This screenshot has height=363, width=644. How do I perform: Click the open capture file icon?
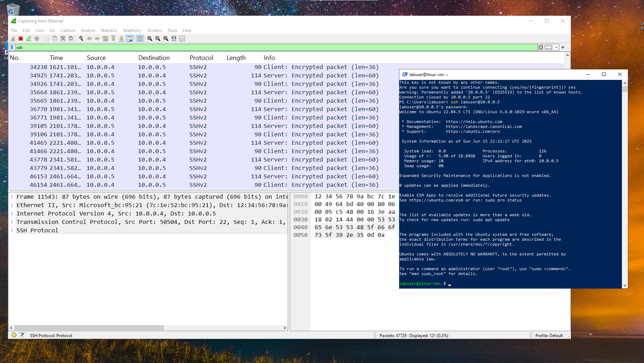pos(47,39)
